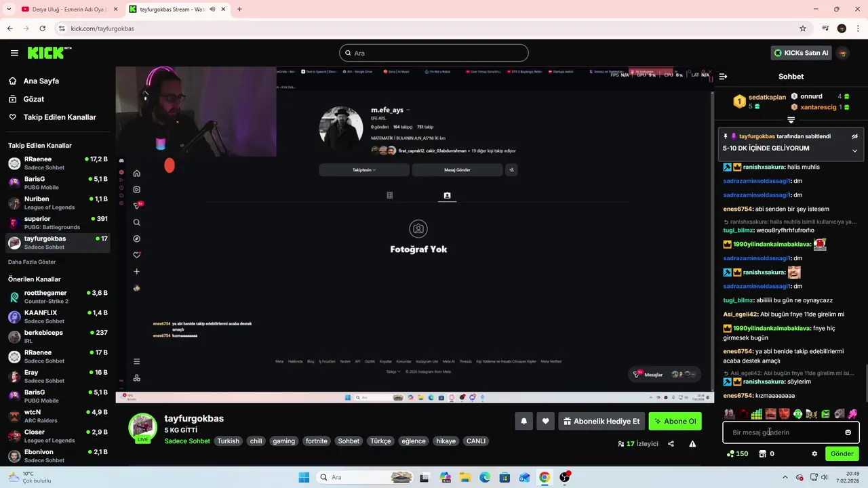Viewport: 868px width, 488px height.
Task: Share the stream
Action: [x=671, y=444]
